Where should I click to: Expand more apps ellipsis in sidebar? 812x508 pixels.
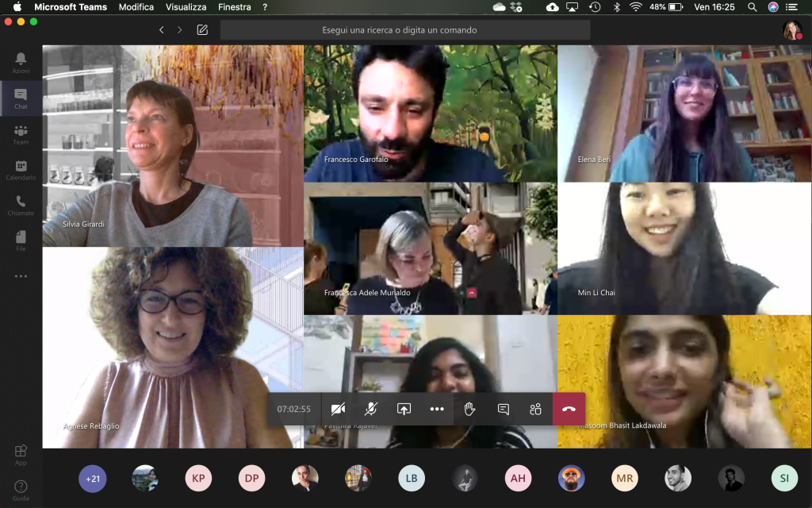[x=21, y=276]
